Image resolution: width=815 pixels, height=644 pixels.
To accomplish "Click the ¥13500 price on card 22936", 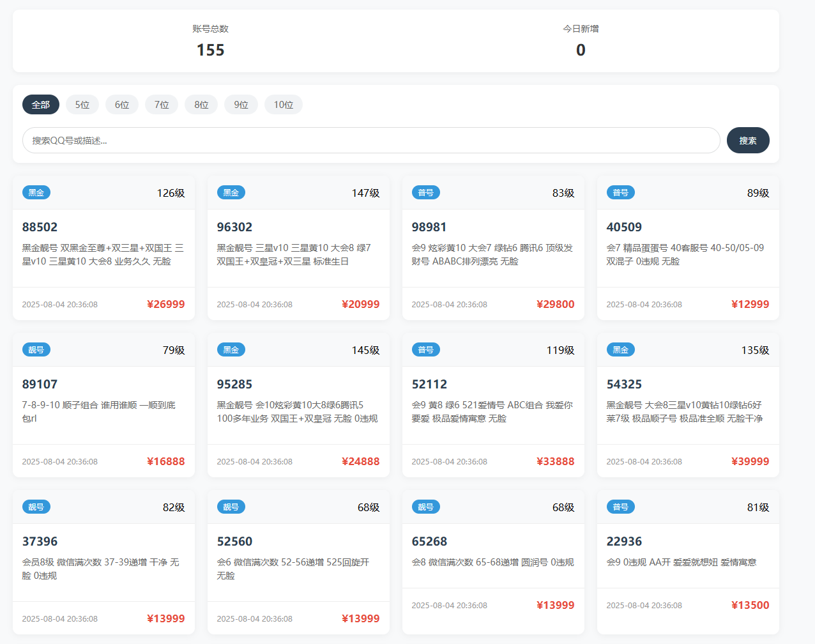I will 750,605.
